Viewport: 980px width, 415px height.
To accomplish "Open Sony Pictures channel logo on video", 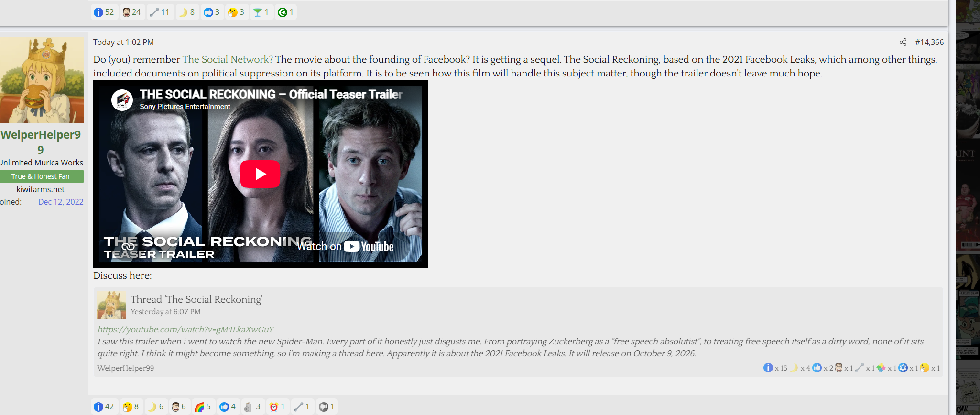I will point(122,100).
